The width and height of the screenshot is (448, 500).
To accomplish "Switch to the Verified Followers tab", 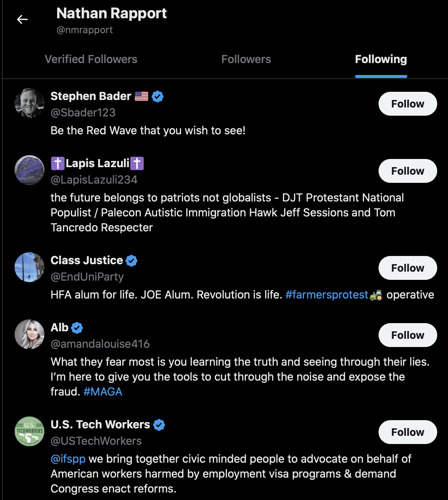I will point(91,59).
